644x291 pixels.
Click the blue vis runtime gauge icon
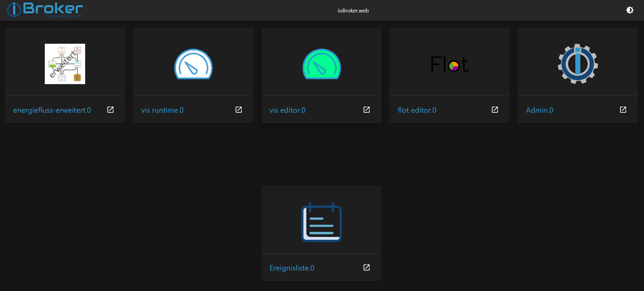click(193, 64)
